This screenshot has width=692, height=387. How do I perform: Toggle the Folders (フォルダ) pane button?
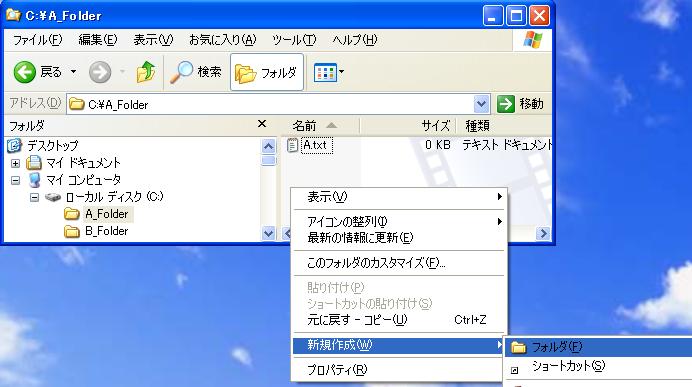click(267, 72)
